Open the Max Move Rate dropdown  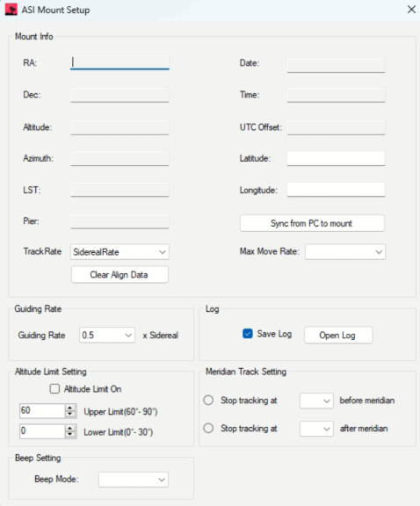click(345, 252)
